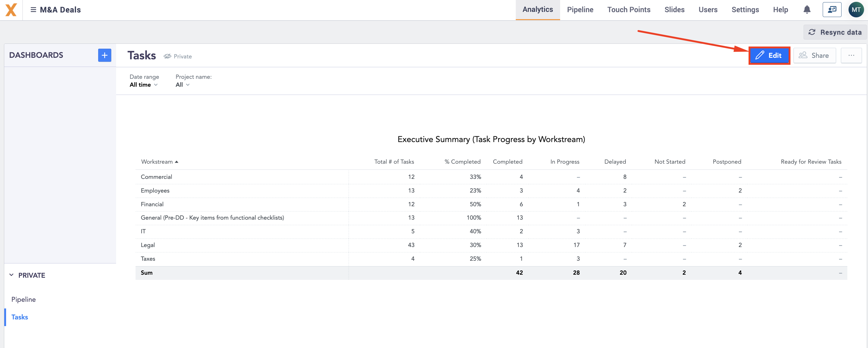Open the MT user avatar menu
This screenshot has width=868, height=348.
tap(856, 9)
